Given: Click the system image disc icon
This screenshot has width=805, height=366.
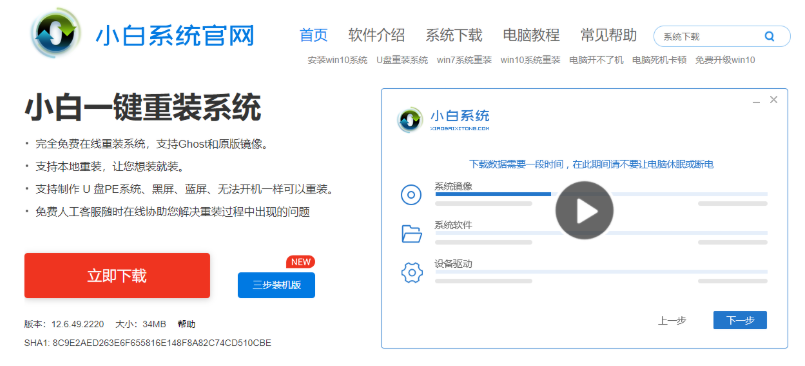Looking at the screenshot, I should 411,195.
